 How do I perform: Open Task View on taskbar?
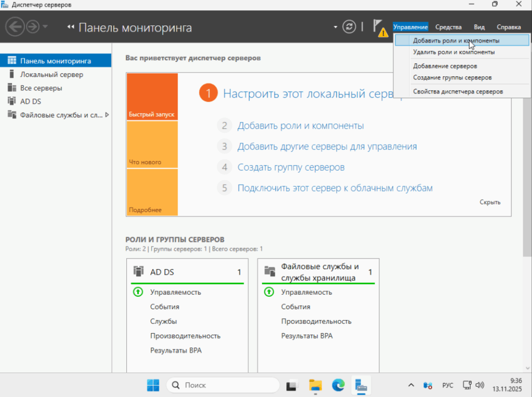coord(291,385)
